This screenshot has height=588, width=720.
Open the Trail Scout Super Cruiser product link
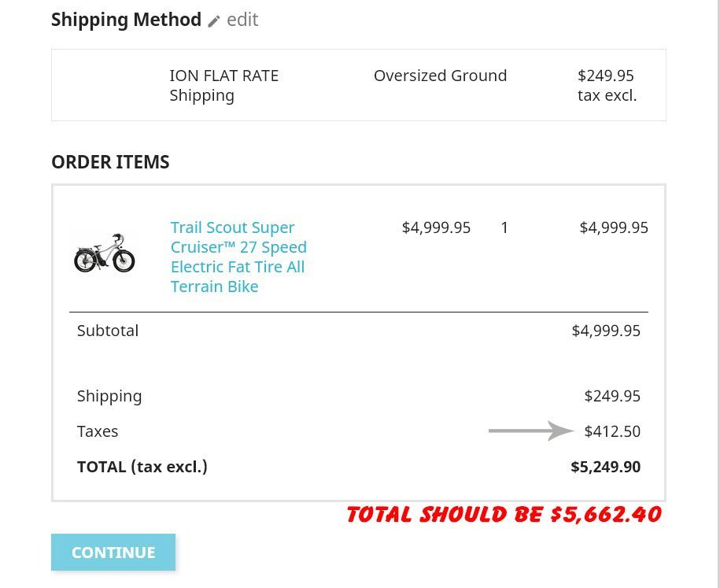tap(238, 257)
